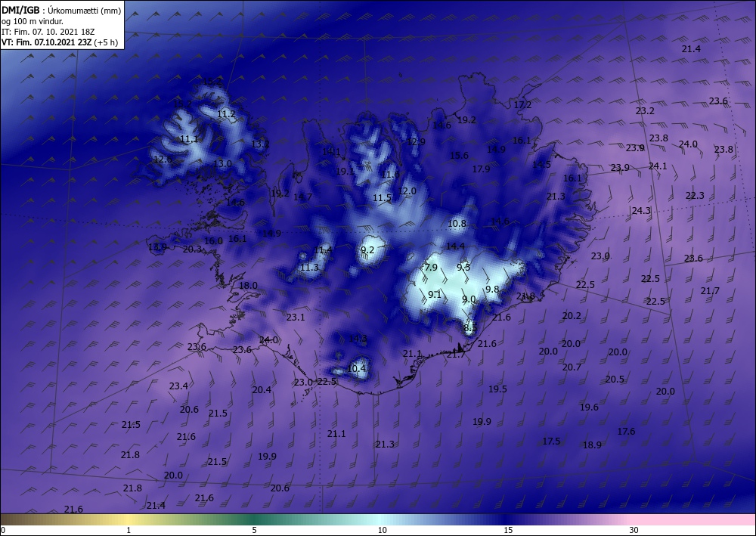Select the value 9.2 on the glacier
Image resolution: width=756 pixels, height=536 pixels.
point(367,249)
